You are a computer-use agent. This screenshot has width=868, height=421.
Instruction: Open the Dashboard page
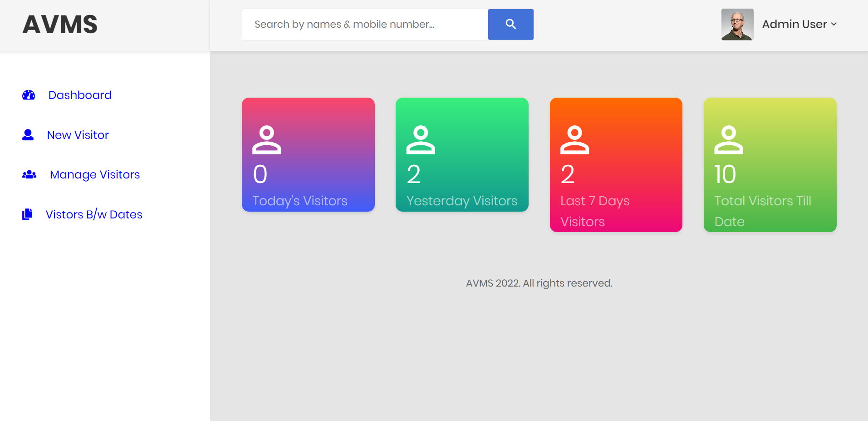click(80, 95)
